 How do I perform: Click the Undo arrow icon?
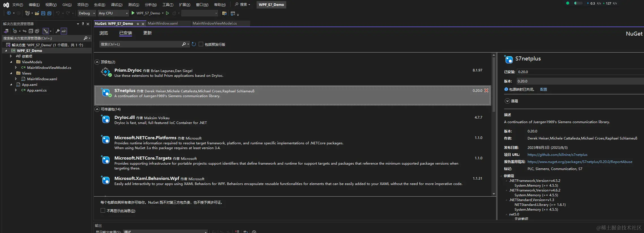[x=58, y=13]
